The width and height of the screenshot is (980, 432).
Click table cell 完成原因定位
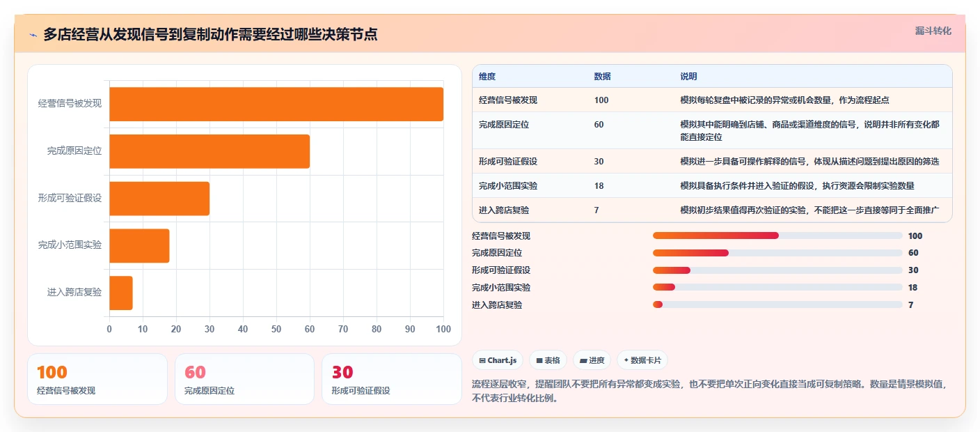pos(504,125)
